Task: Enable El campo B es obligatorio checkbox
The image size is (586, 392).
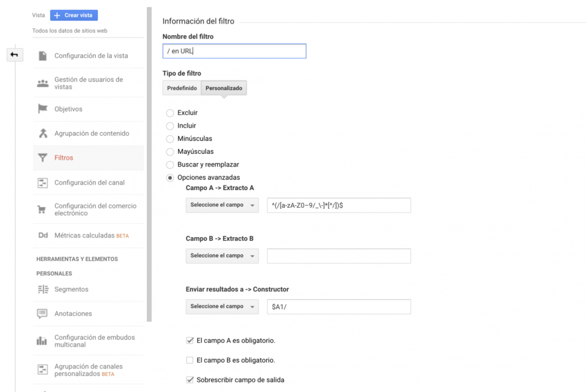Action: (x=190, y=361)
